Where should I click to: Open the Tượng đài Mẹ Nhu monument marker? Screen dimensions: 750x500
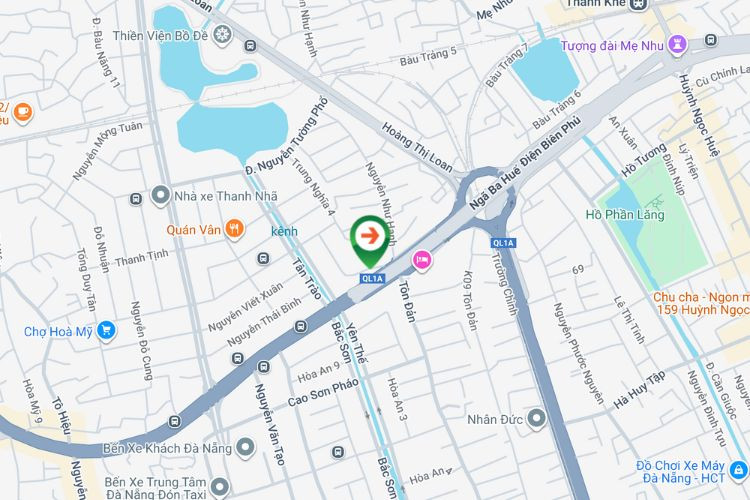click(677, 45)
